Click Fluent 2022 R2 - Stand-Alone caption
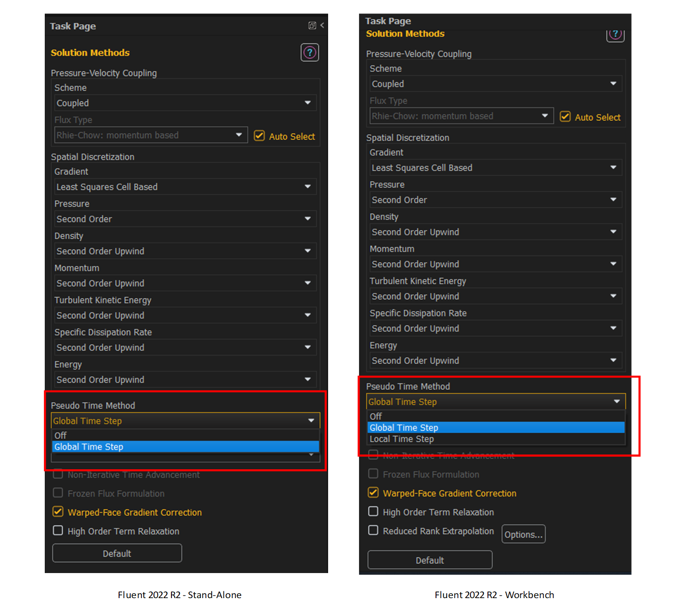Screen dimensions: 675x616 click(x=179, y=595)
